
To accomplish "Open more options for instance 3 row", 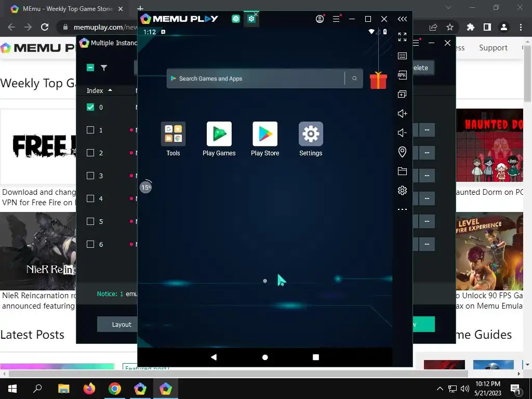I will (x=427, y=176).
